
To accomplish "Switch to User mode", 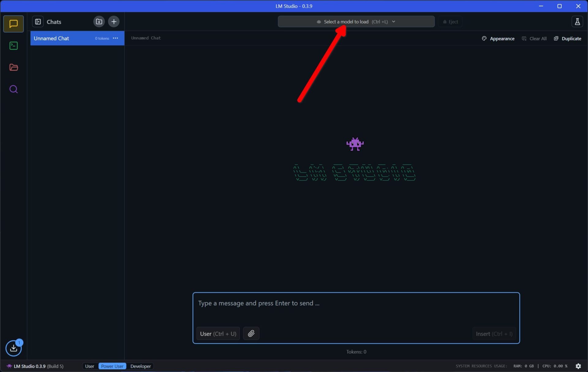I will point(89,366).
